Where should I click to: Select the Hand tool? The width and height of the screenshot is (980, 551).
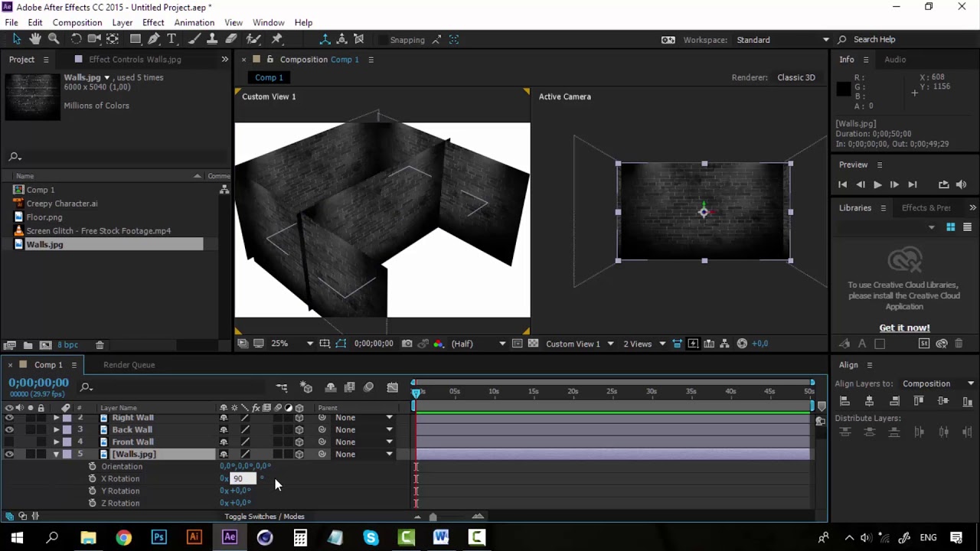[35, 39]
